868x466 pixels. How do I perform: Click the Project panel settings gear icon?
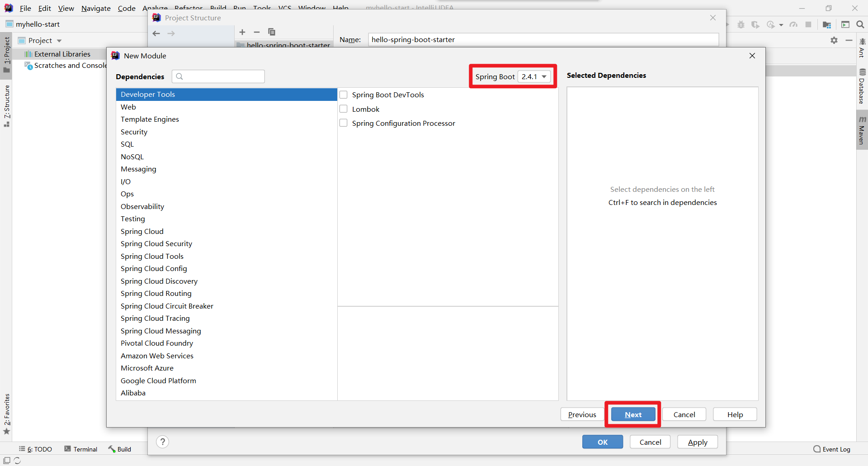click(x=834, y=40)
